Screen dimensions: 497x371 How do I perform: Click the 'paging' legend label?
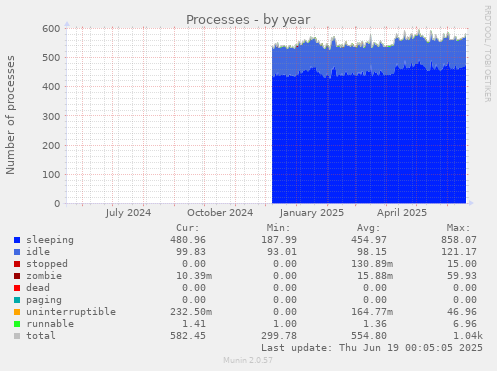tap(44, 300)
